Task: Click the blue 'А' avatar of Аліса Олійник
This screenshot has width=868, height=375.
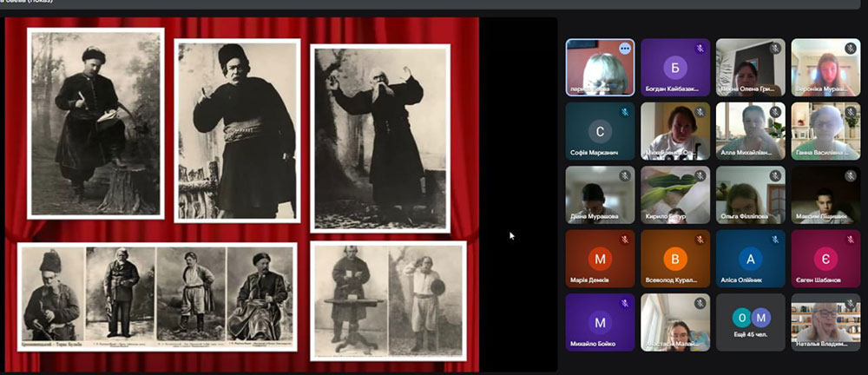Action: click(x=750, y=259)
